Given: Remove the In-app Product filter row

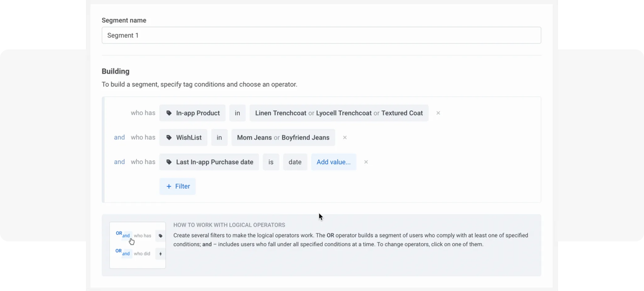Looking at the screenshot, I should [438, 113].
